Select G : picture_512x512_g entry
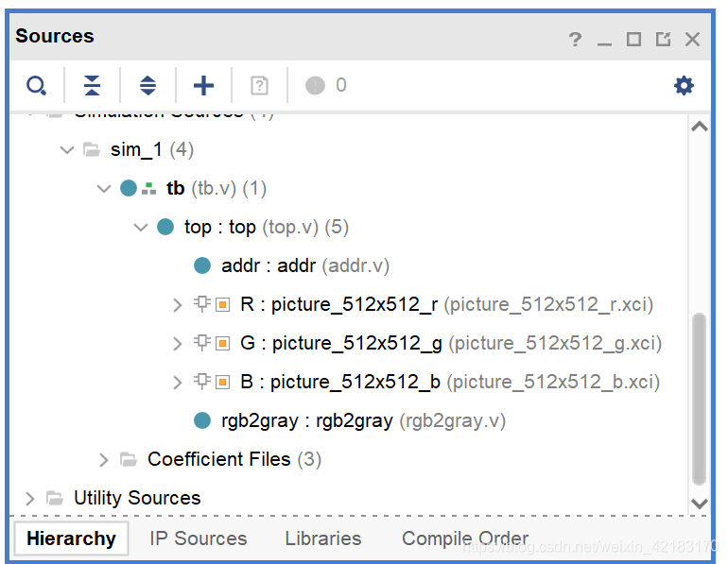The height and width of the screenshot is (564, 728). [x=451, y=343]
